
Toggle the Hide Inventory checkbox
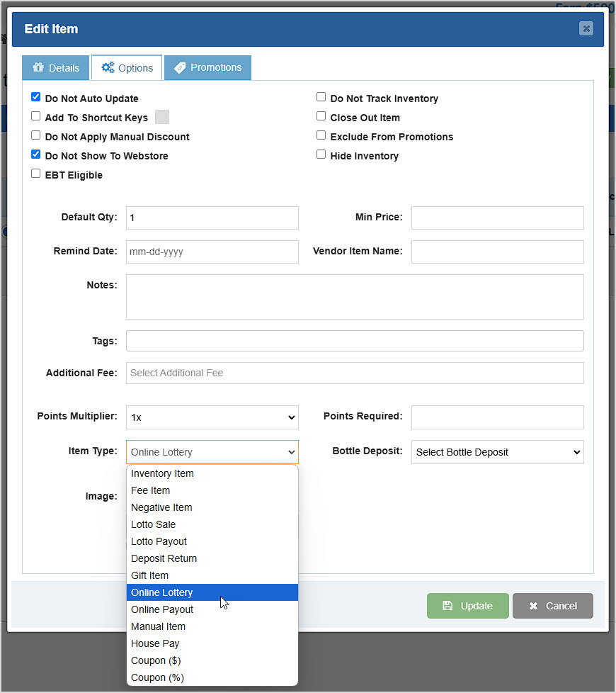321,154
